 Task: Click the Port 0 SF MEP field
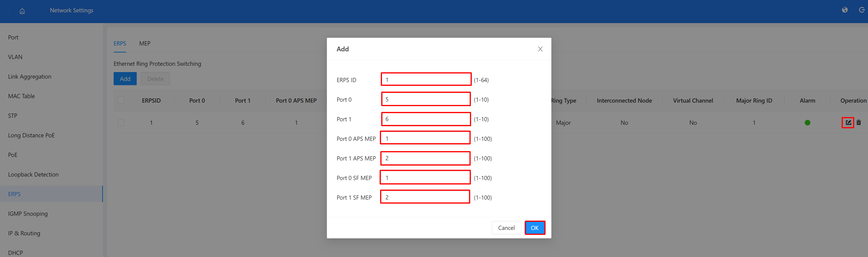tap(425, 177)
